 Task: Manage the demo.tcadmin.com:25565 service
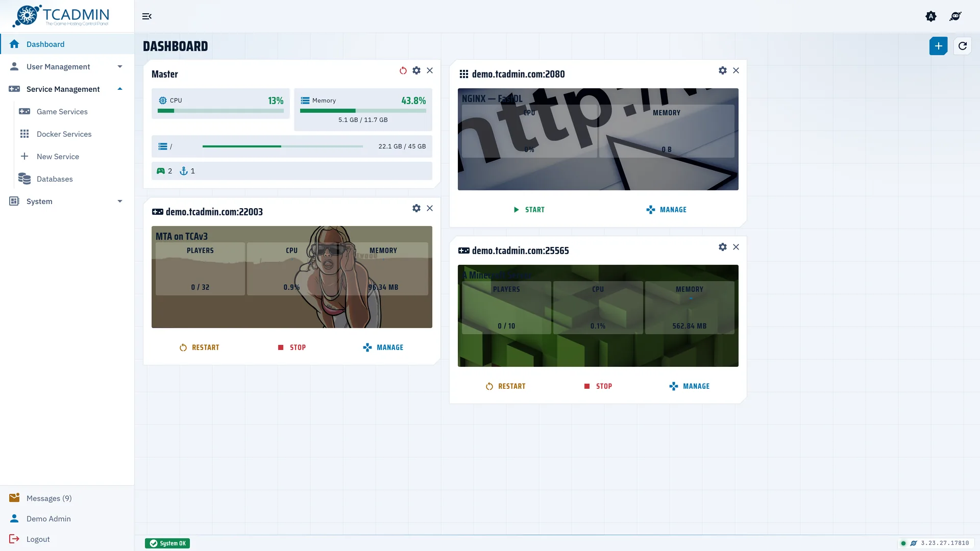point(690,386)
